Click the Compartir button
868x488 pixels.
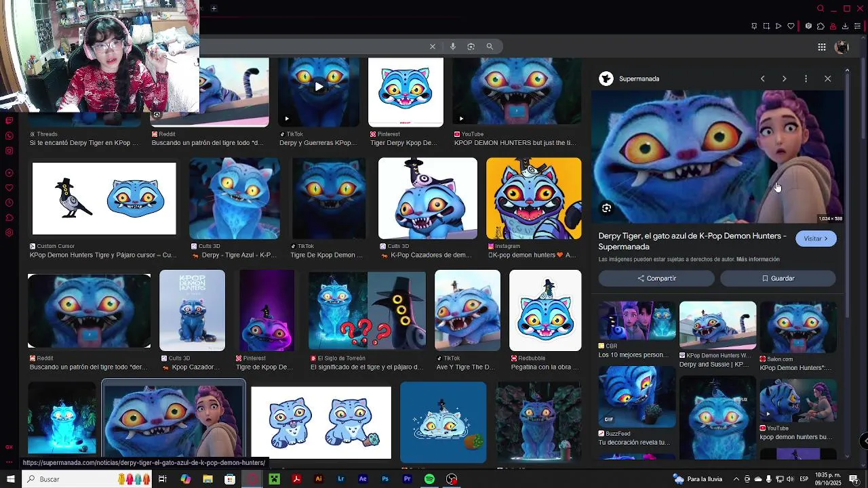click(656, 279)
